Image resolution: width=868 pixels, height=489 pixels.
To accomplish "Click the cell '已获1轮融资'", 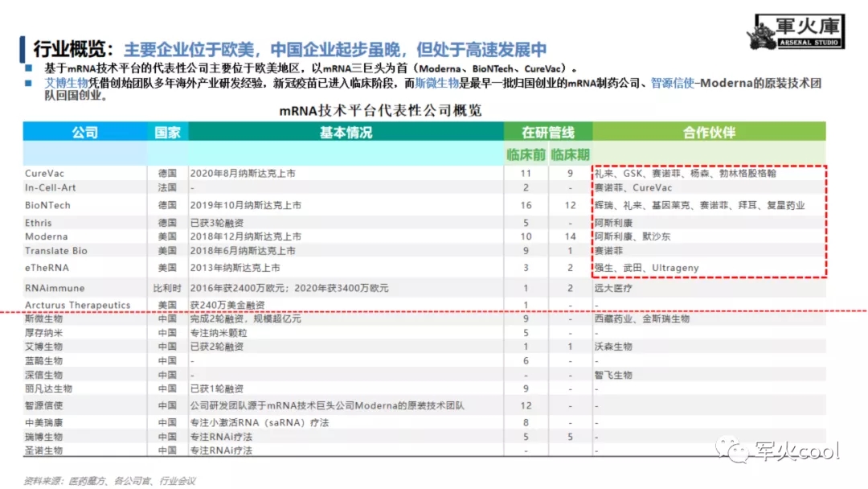I will tap(217, 388).
